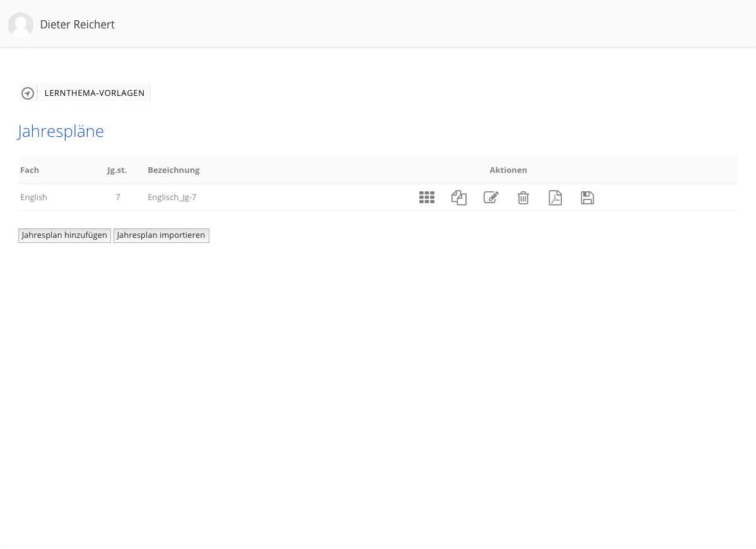Click the English subject cell
The width and height of the screenshot is (756, 549).
[x=34, y=198]
